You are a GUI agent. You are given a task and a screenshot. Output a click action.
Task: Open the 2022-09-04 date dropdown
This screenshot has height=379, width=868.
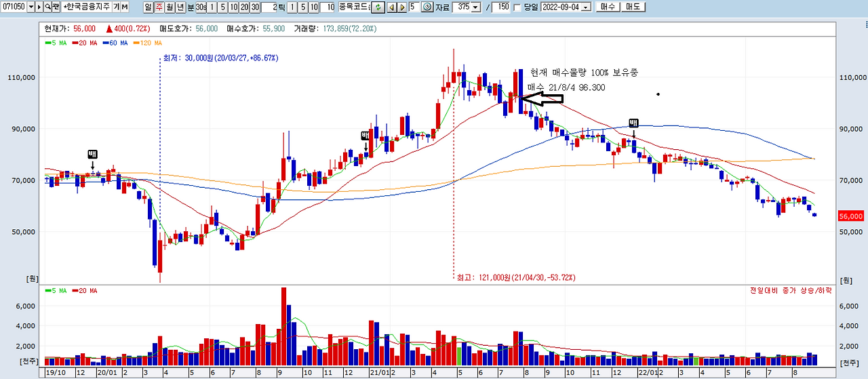(x=587, y=7)
